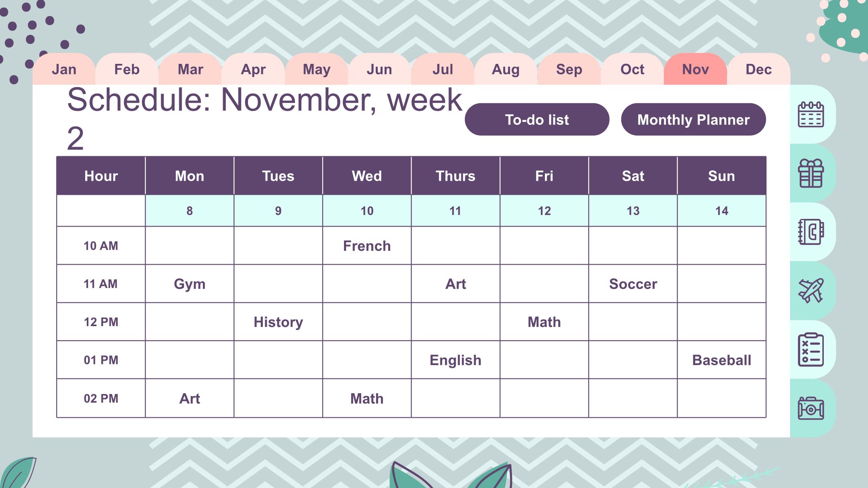
Task: Switch to the Dec month tab
Action: pyautogui.click(x=759, y=69)
